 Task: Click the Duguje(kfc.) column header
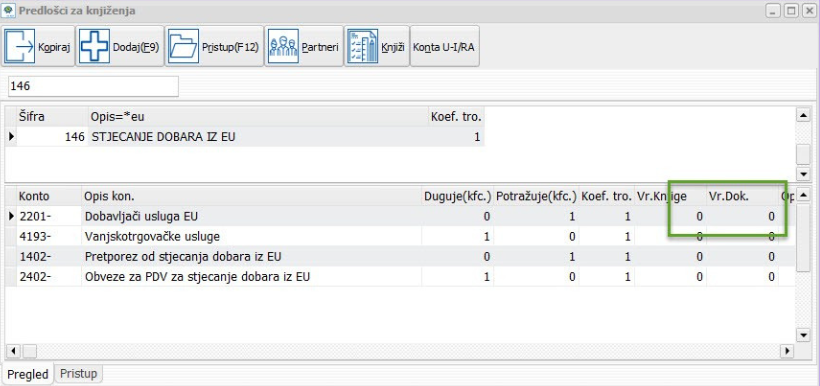[458, 197]
